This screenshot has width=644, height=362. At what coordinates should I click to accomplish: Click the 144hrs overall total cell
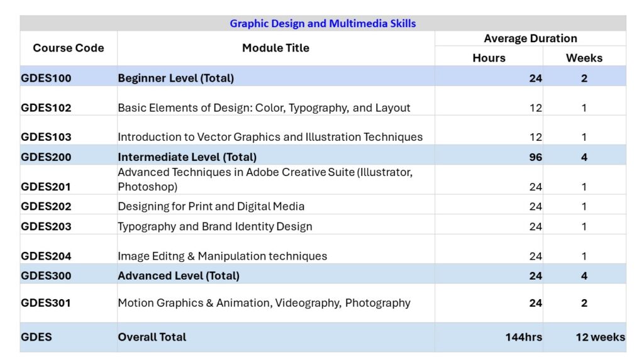(523, 337)
